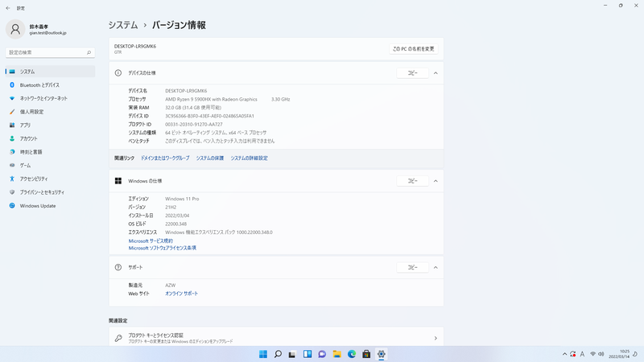Collapse the Windows の仕様 section
The height and width of the screenshot is (362, 644).
click(436, 181)
